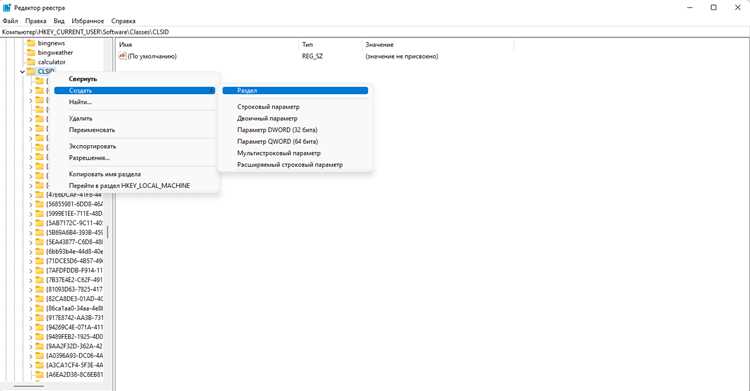This screenshot has height=391, width=750.
Task: Choose Перейти в раздел HKEY_LOCAL_MACHINE
Action: (135, 186)
